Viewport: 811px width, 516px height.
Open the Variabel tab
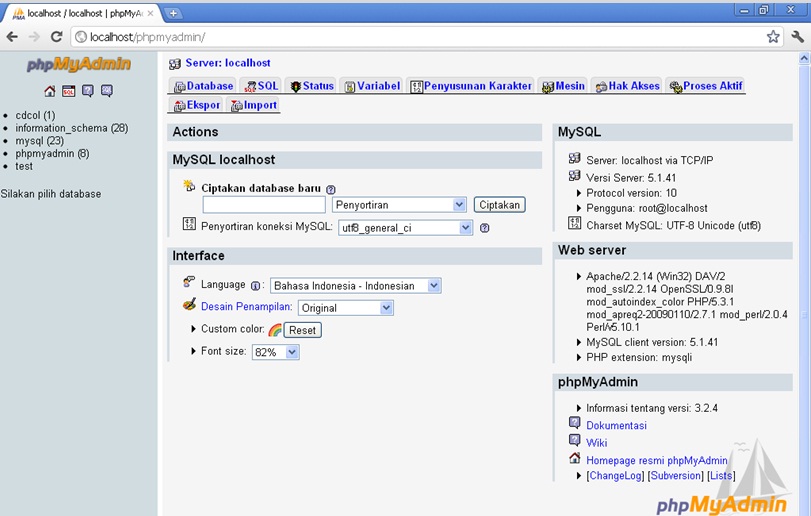point(372,86)
